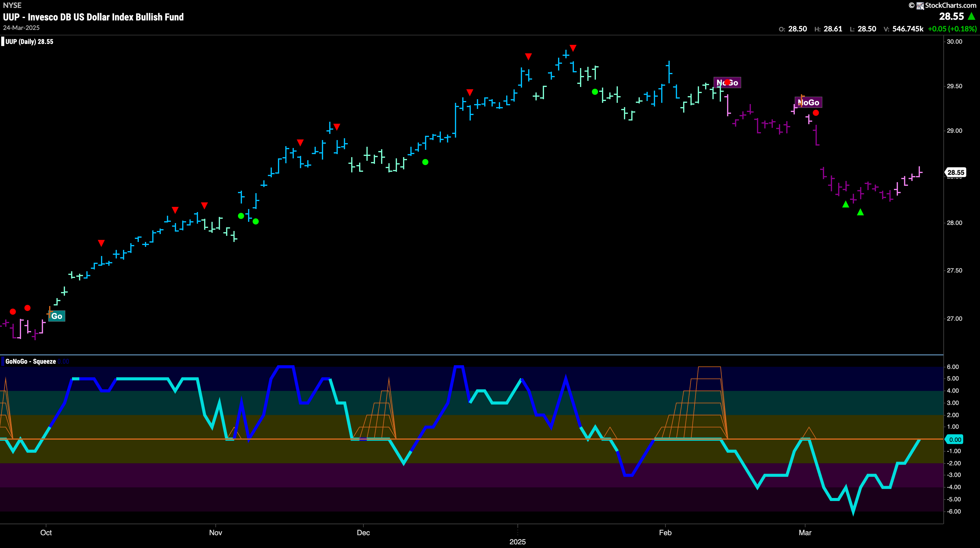
Task: Click the green up arrow beside last price 28.55
Action: 971,16
